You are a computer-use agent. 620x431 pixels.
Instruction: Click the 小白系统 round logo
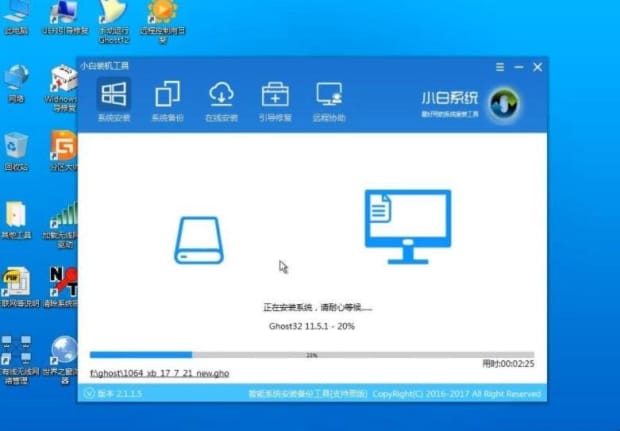tap(503, 102)
